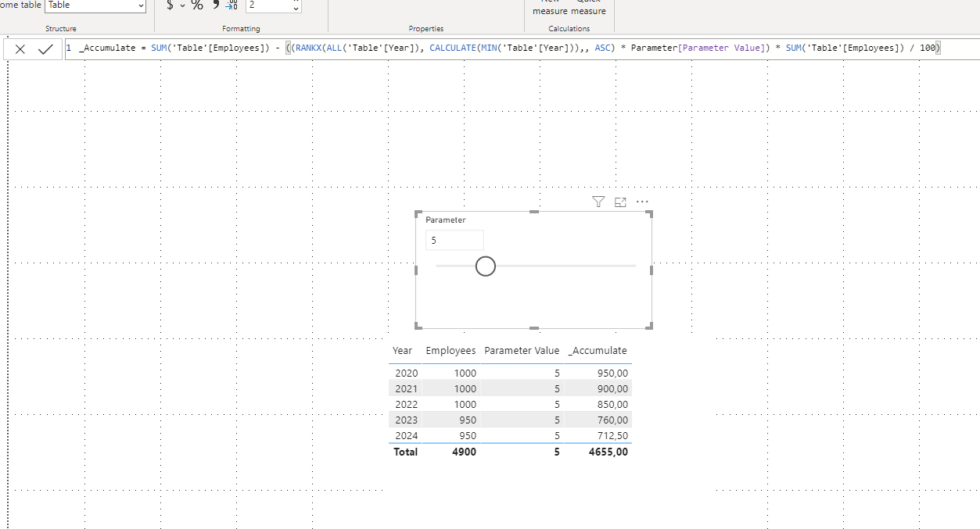The width and height of the screenshot is (980, 529).
Task: Click the Properties group label
Action: [426, 29]
